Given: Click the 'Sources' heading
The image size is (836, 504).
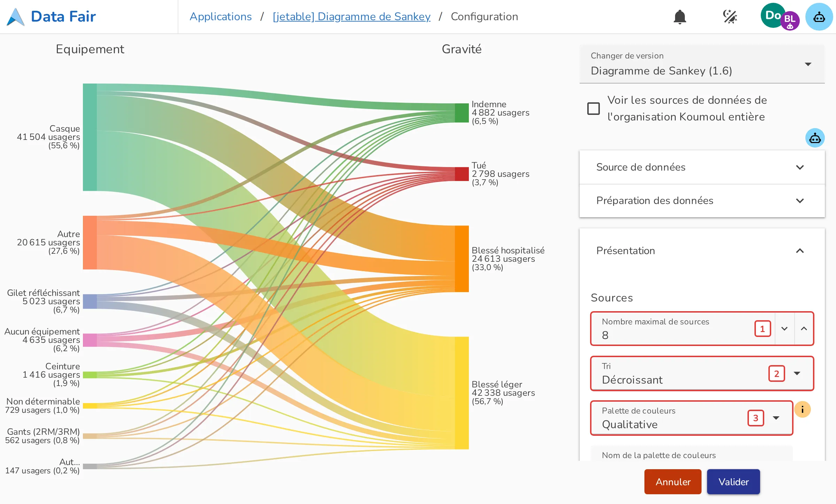Looking at the screenshot, I should click(612, 298).
